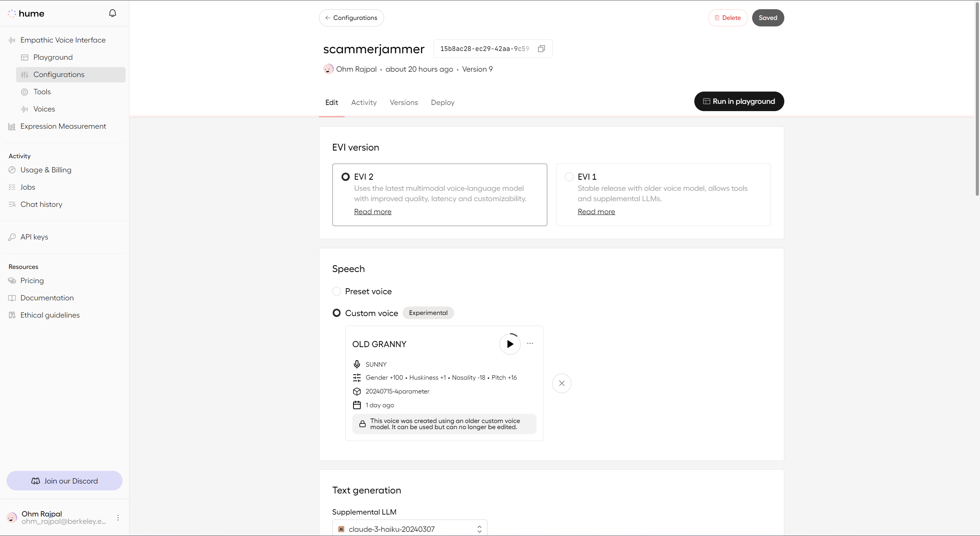
Task: Copy the configuration ID with copy icon
Action: [x=541, y=49]
